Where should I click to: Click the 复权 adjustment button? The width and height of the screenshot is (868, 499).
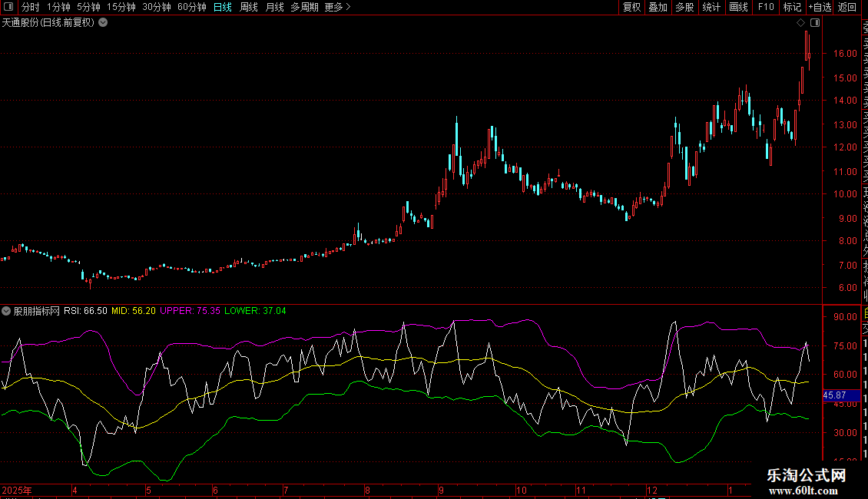[x=631, y=7]
